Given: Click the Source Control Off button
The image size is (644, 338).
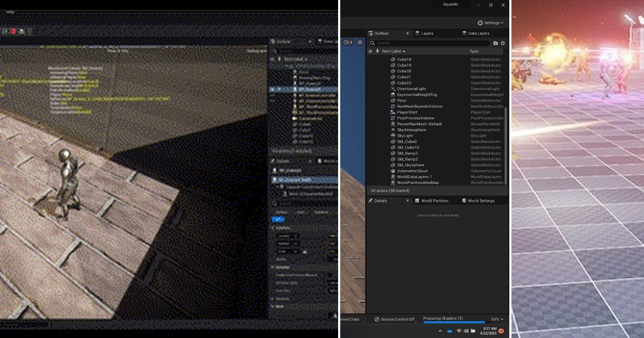Looking at the screenshot, I should click(x=394, y=319).
